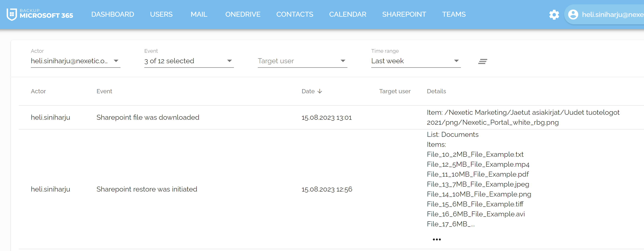Click the Target user column header
Image resolution: width=644 pixels, height=251 pixels.
click(395, 91)
